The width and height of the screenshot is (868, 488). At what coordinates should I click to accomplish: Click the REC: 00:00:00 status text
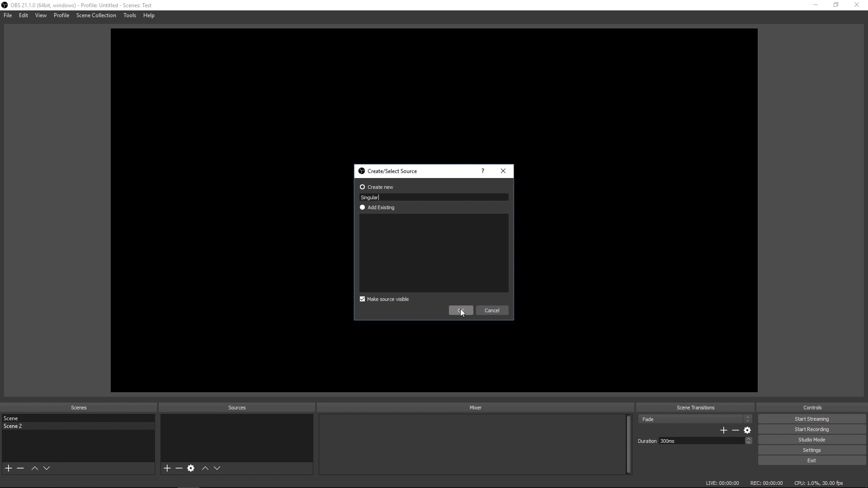pos(766,483)
